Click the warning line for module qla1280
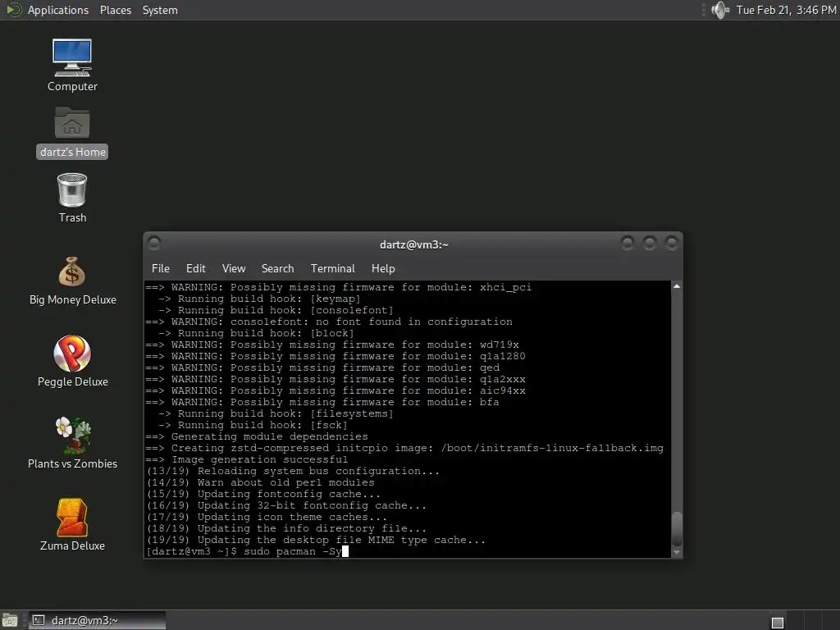The height and width of the screenshot is (630, 840). pyautogui.click(x=336, y=356)
